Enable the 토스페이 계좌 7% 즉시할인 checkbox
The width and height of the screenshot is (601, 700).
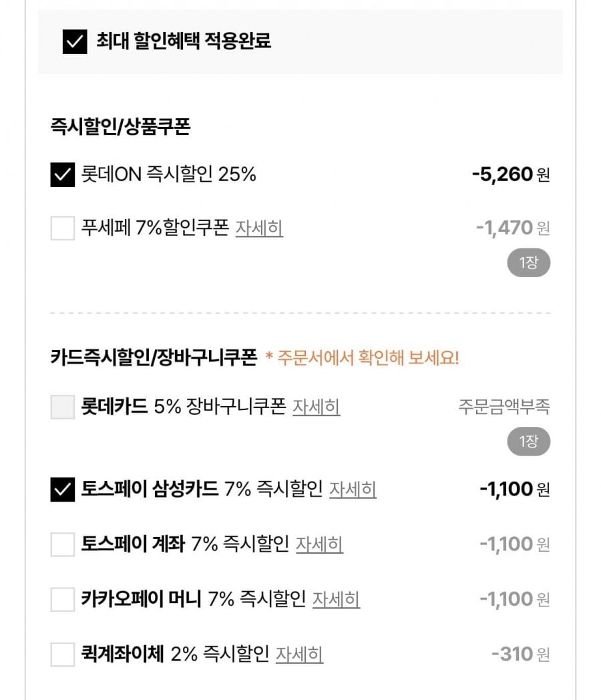[63, 544]
